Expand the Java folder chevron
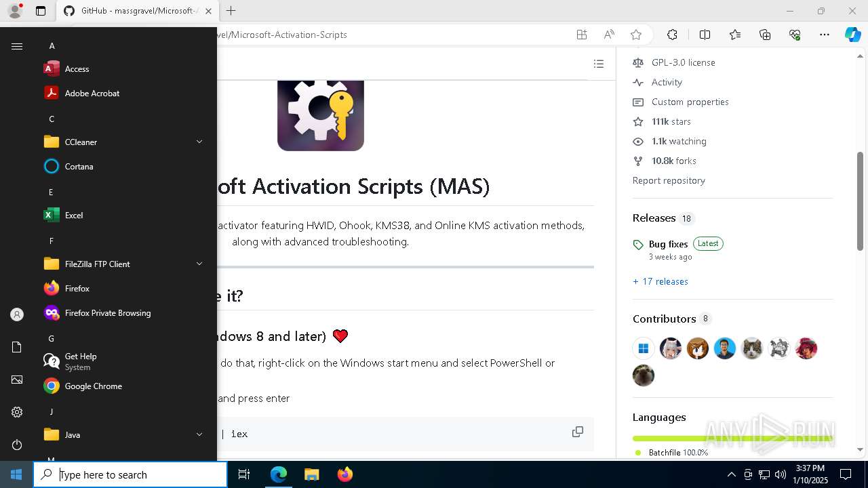Screen dimensions: 868x488 pyautogui.click(x=199, y=434)
